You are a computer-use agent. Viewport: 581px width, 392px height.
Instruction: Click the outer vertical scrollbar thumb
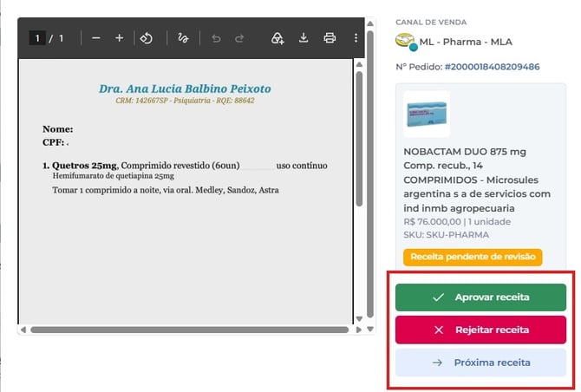369,174
